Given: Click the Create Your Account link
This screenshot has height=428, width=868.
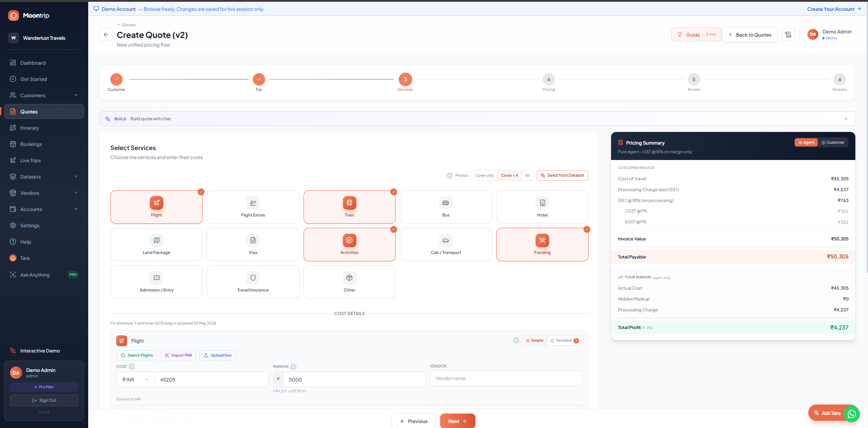Looking at the screenshot, I should (x=834, y=9).
